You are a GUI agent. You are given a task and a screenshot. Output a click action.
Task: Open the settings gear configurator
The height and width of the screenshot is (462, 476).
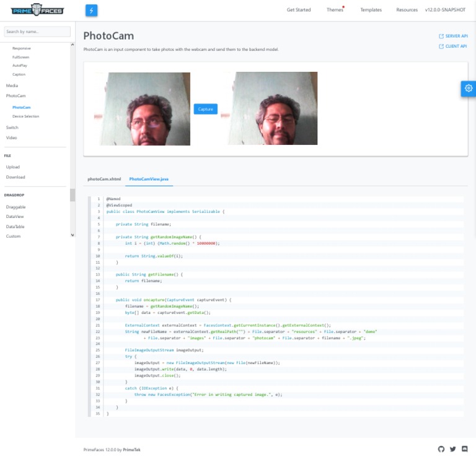point(469,89)
